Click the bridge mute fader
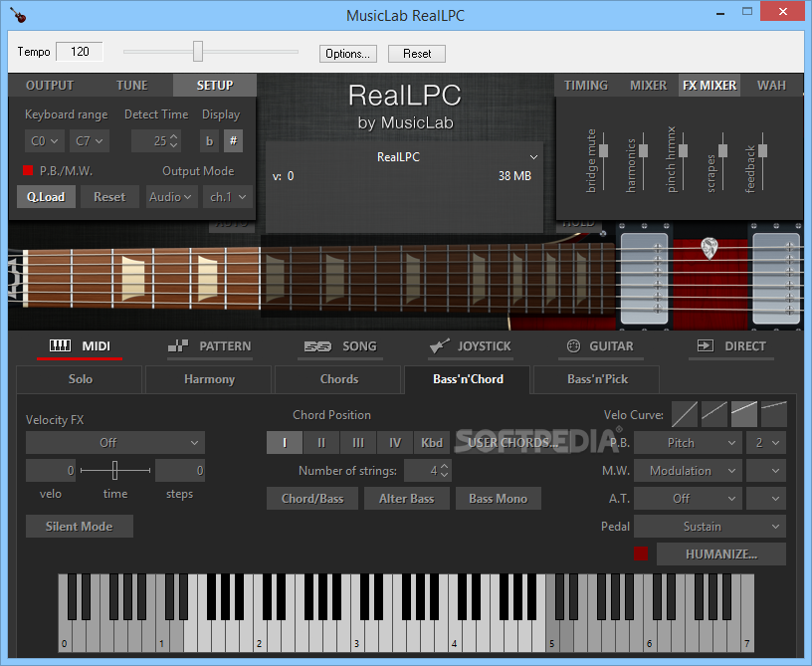 click(x=603, y=150)
